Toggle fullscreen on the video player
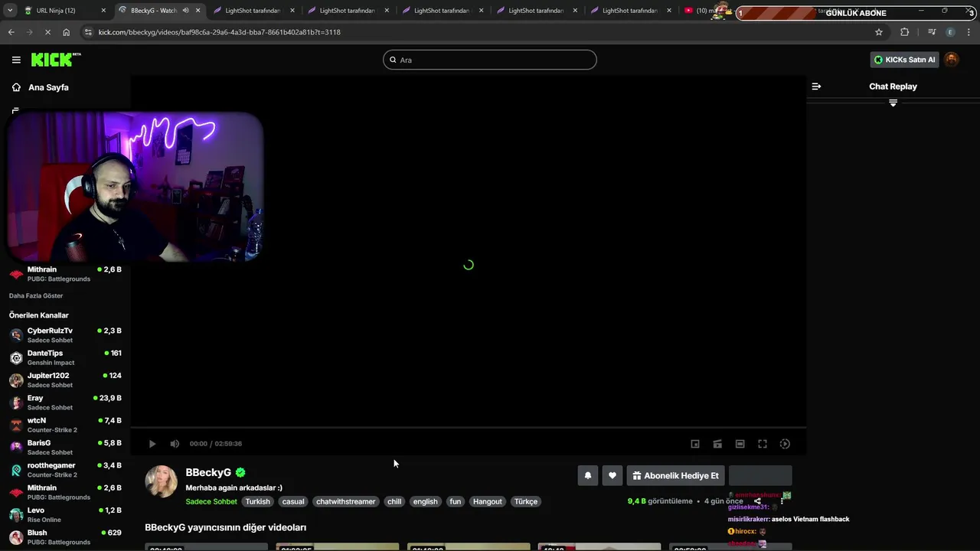The image size is (980, 551). (763, 444)
